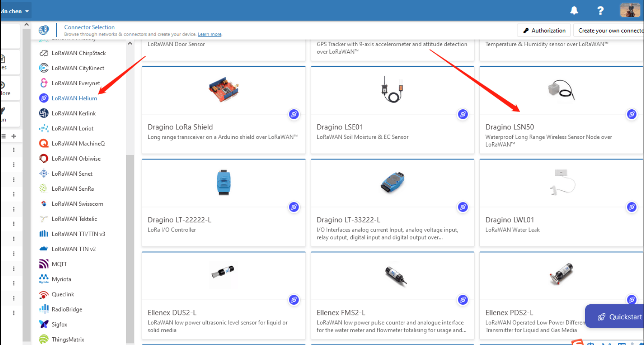Viewport: 644px width, 345px height.
Task: Open the help question mark menu
Action: [x=601, y=11]
